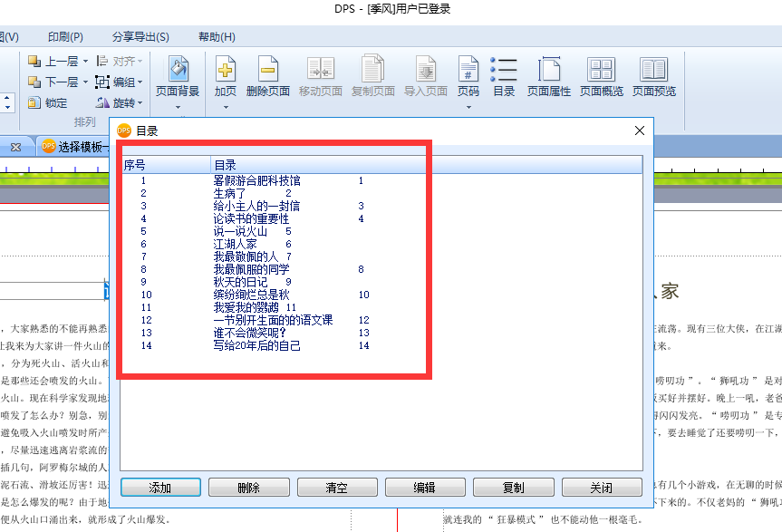Expand the arrow below 页码
Viewport: 782px width, 532px height.
[468, 107]
